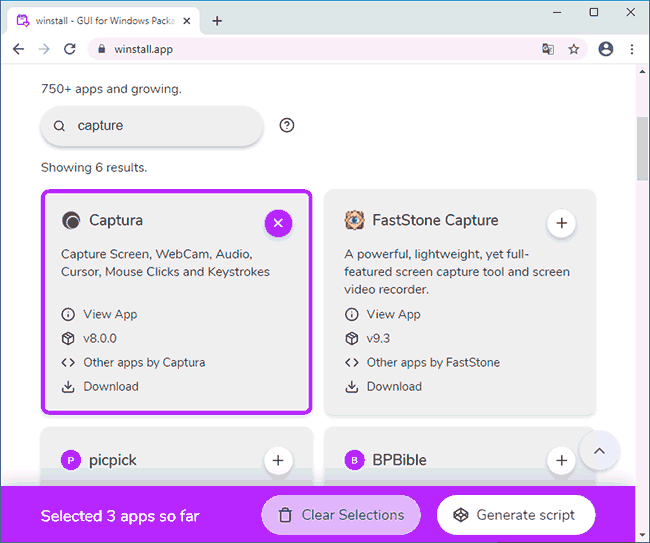
Task: Minimize the Chrome window
Action: click(557, 12)
